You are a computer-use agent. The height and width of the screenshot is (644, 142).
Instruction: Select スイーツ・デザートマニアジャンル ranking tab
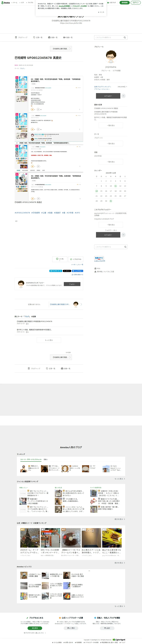[x=31, y=459]
